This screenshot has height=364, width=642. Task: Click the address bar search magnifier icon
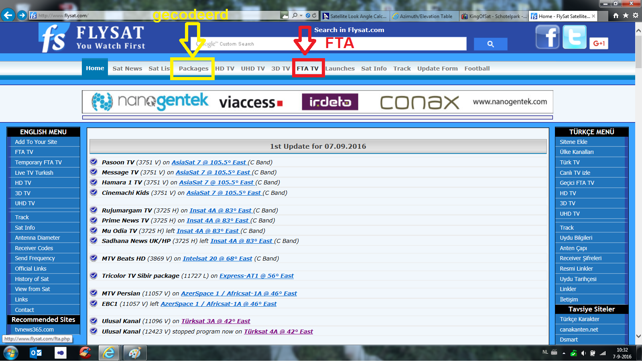pos(295,16)
